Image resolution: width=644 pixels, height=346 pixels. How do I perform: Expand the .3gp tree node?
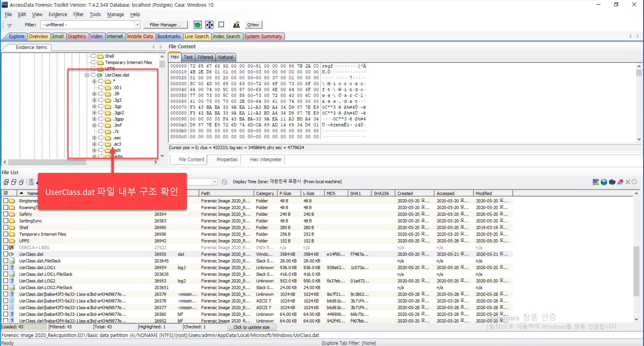click(94, 106)
